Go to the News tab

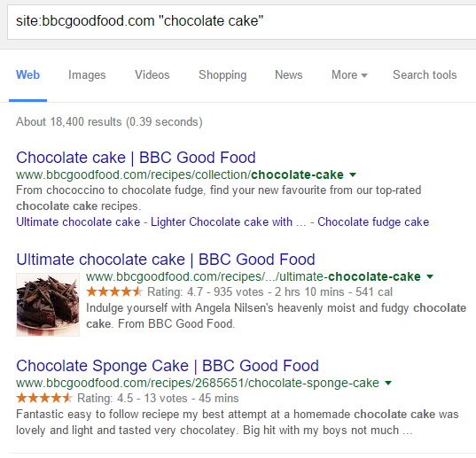(289, 75)
